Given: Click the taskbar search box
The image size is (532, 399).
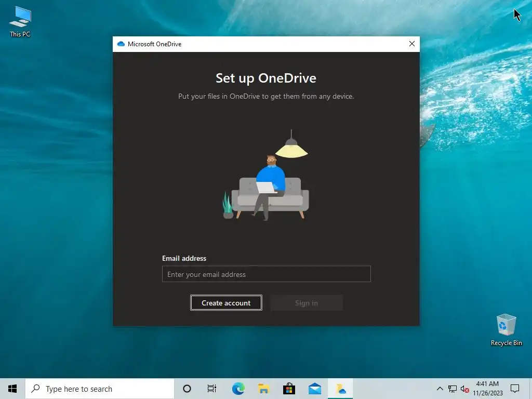Looking at the screenshot, I should [x=100, y=389].
